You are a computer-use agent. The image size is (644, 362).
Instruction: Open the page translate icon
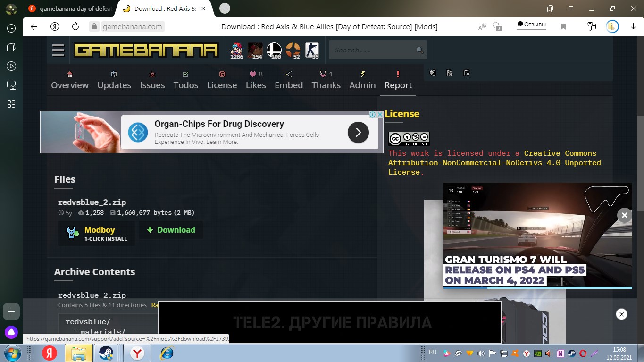coord(482,27)
